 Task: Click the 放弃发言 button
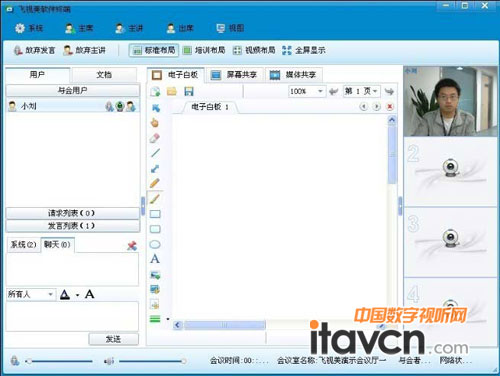coord(34,50)
